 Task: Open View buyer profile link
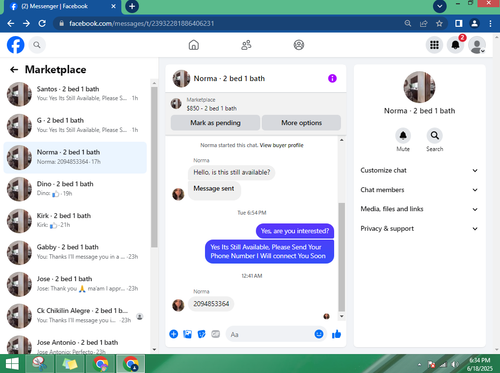(281, 145)
